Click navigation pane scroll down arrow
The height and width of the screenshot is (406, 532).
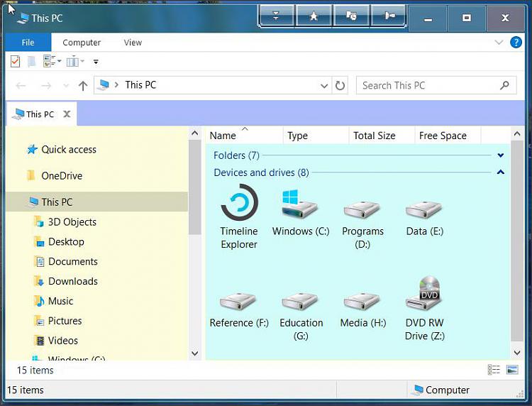pyautogui.click(x=195, y=353)
